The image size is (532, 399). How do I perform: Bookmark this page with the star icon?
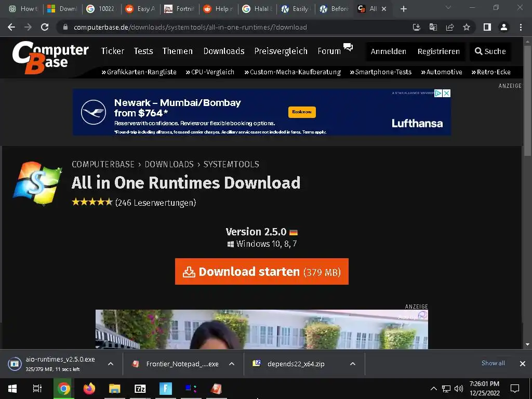467,27
